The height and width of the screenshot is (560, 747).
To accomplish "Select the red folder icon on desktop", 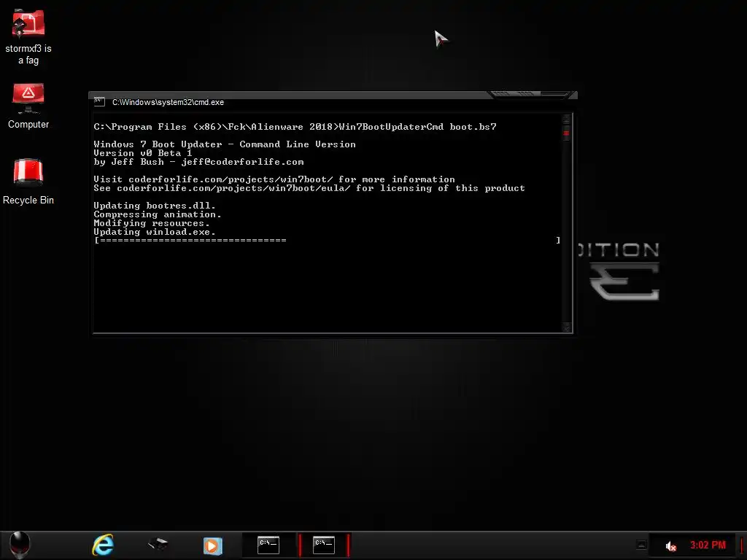I will pyautogui.click(x=28, y=38).
